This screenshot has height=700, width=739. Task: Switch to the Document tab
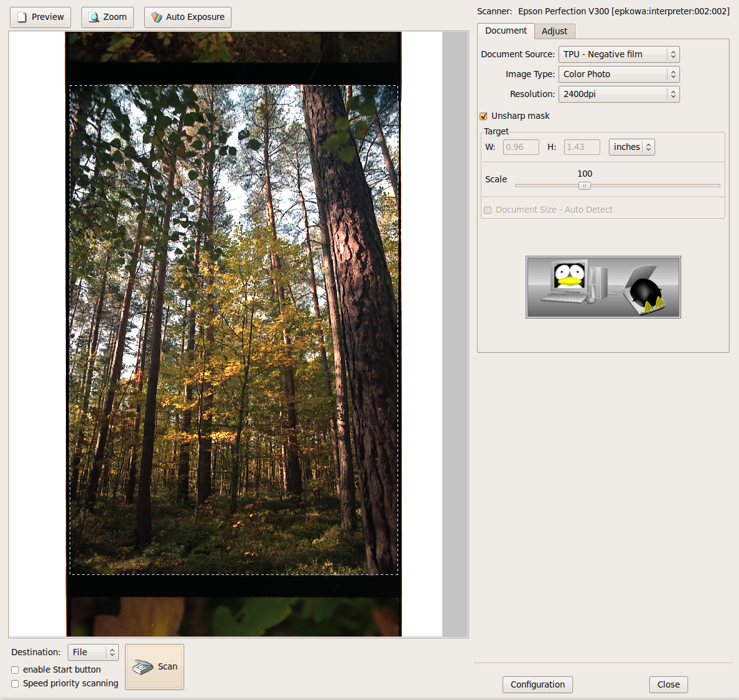(x=506, y=30)
